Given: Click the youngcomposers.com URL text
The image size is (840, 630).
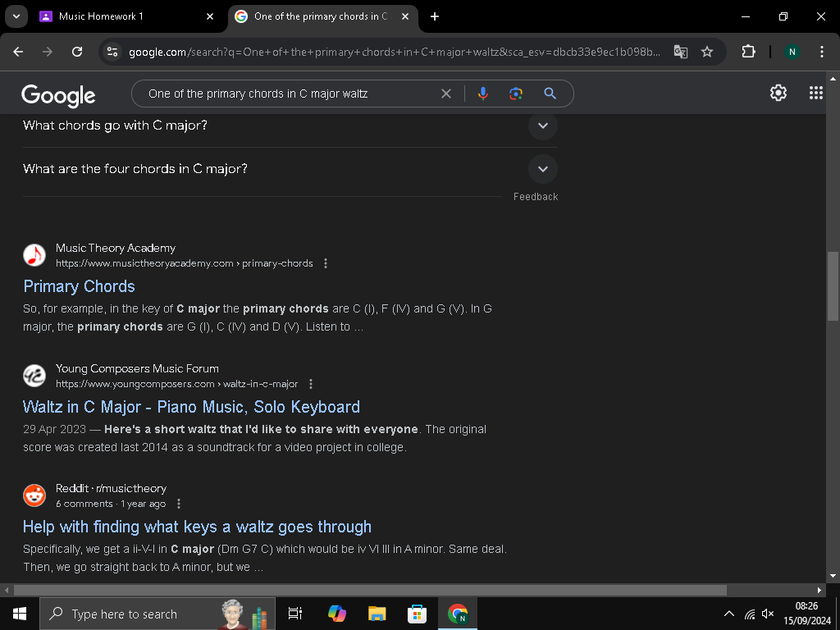Looking at the screenshot, I should point(177,384).
